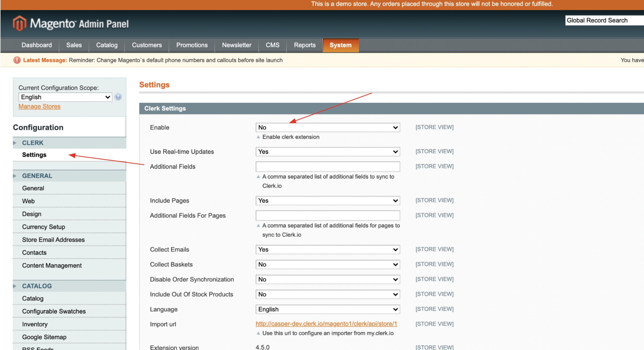
Task: Open the Promotions menu
Action: click(x=192, y=45)
